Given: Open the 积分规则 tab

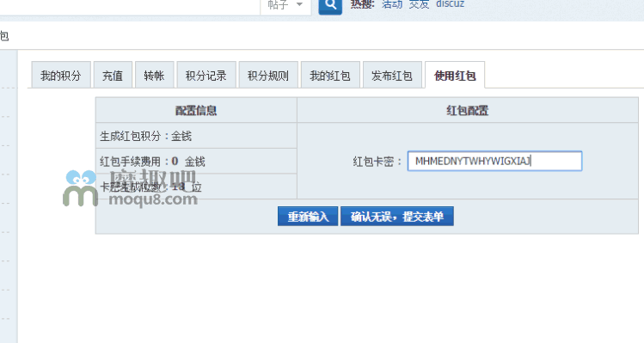Looking at the screenshot, I should (268, 76).
